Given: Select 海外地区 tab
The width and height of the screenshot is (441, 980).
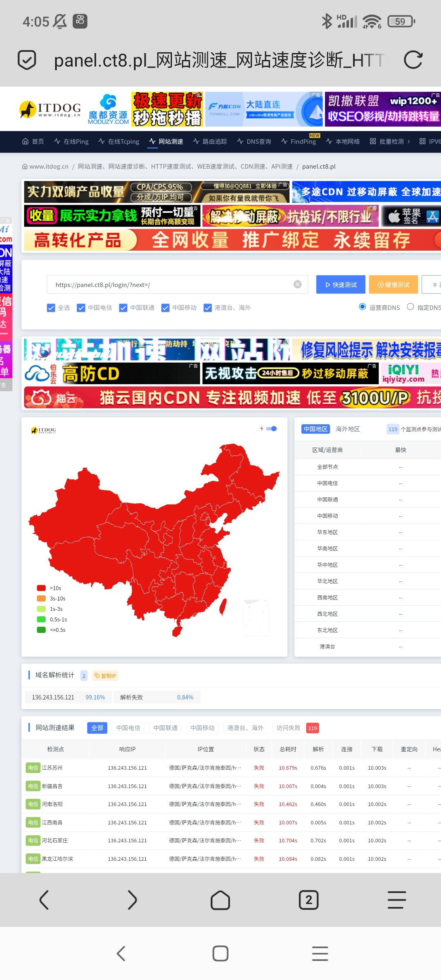Looking at the screenshot, I should pyautogui.click(x=347, y=429).
